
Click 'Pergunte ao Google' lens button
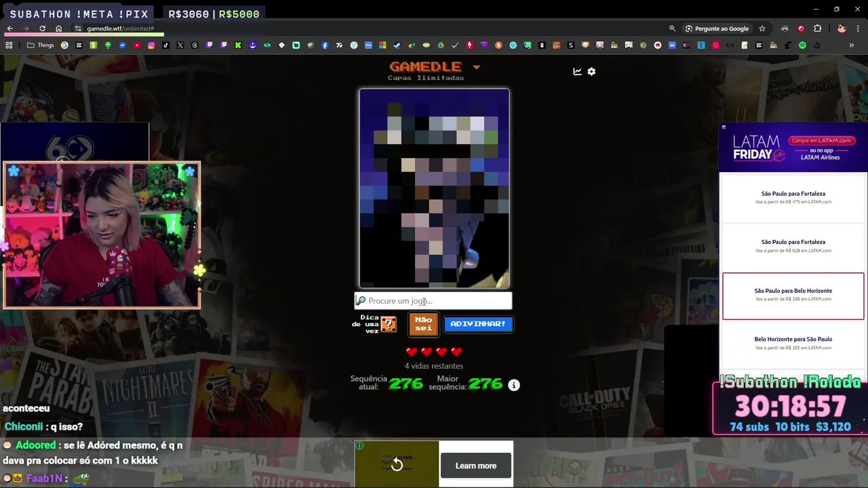pyautogui.click(x=717, y=28)
